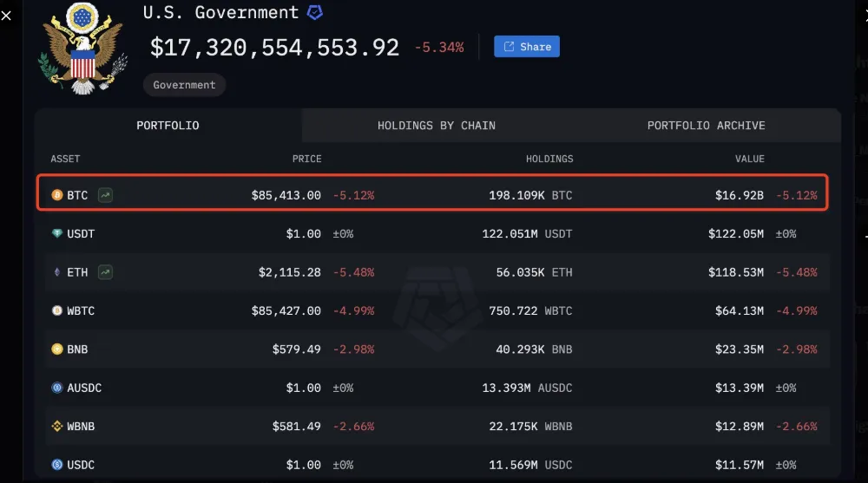Close the image viewer with the X
This screenshot has width=868, height=483.
pos(7,15)
